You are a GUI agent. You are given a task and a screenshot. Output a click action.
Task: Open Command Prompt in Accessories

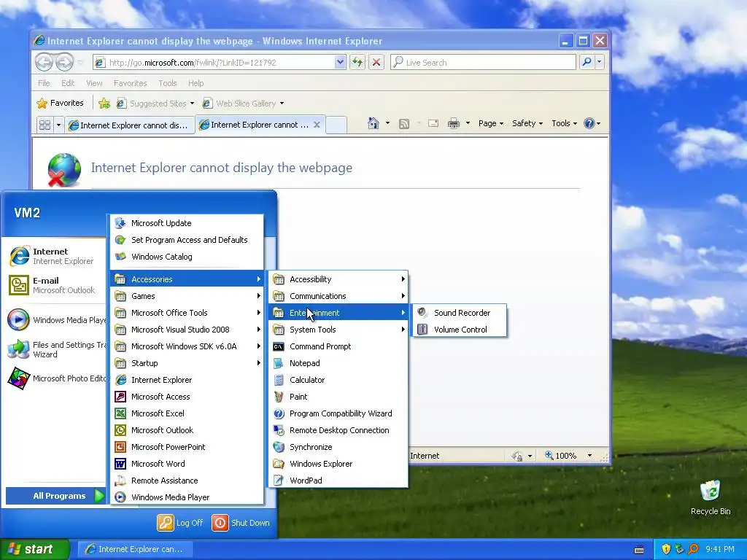(x=338, y=346)
